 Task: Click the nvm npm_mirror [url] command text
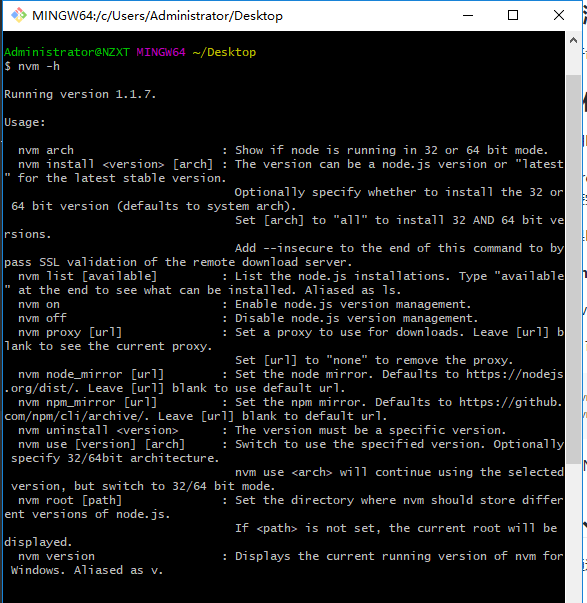pyautogui.click(x=87, y=402)
